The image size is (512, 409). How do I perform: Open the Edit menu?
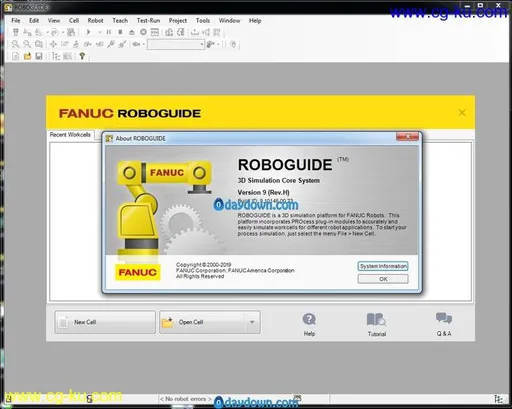click(34, 21)
